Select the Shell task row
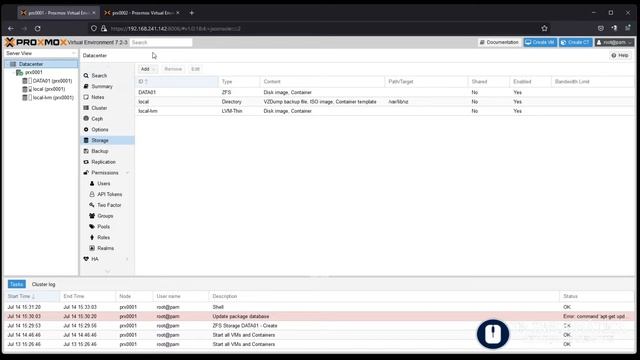Screen dimensions: 640x360 click(320, 307)
